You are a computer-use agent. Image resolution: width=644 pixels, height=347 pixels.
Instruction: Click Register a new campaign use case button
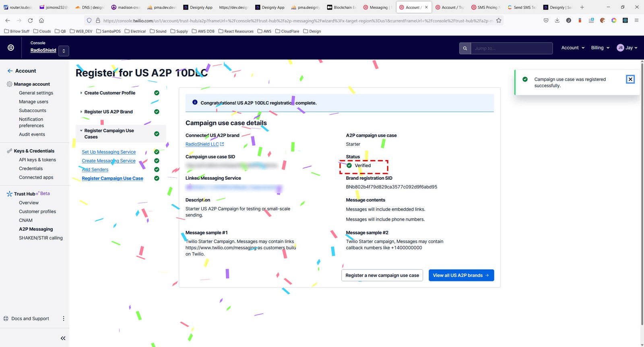[x=382, y=275]
